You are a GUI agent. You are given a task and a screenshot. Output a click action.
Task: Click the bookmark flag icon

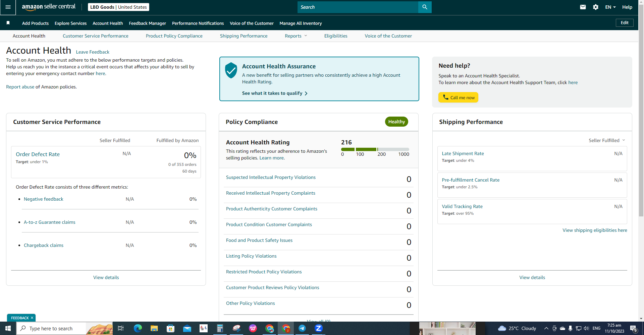(x=8, y=23)
